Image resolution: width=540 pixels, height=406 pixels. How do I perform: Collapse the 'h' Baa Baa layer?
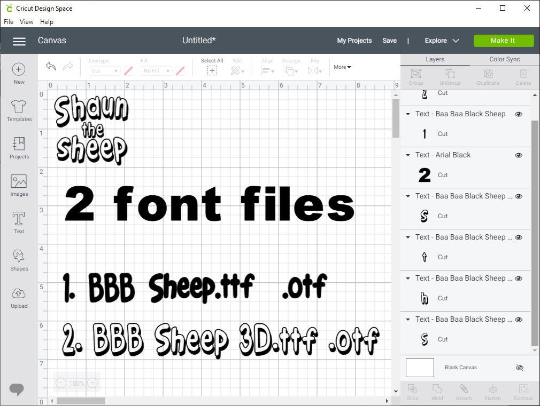click(x=408, y=278)
